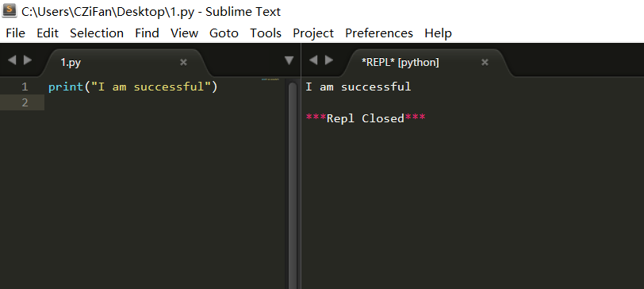
Task: Click line number 2 in the gutter
Action: point(25,102)
